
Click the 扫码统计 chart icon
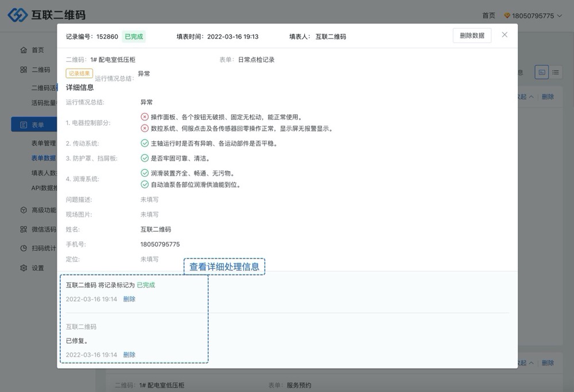(x=24, y=249)
